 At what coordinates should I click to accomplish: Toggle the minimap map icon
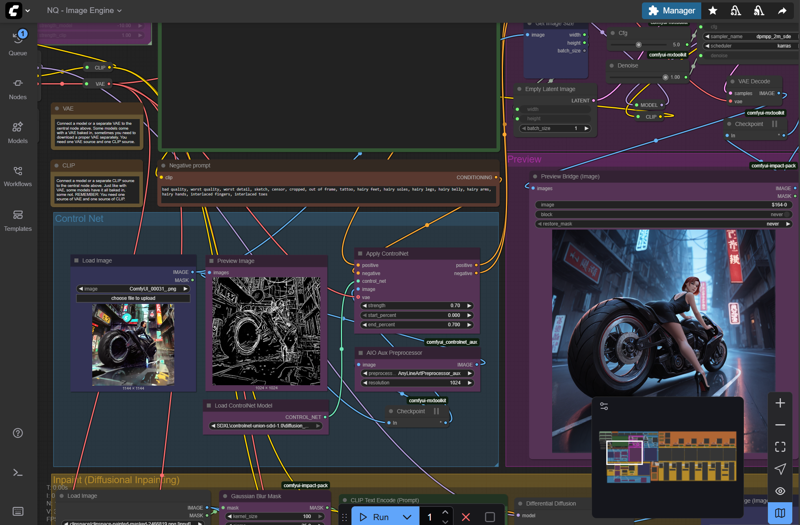point(780,513)
